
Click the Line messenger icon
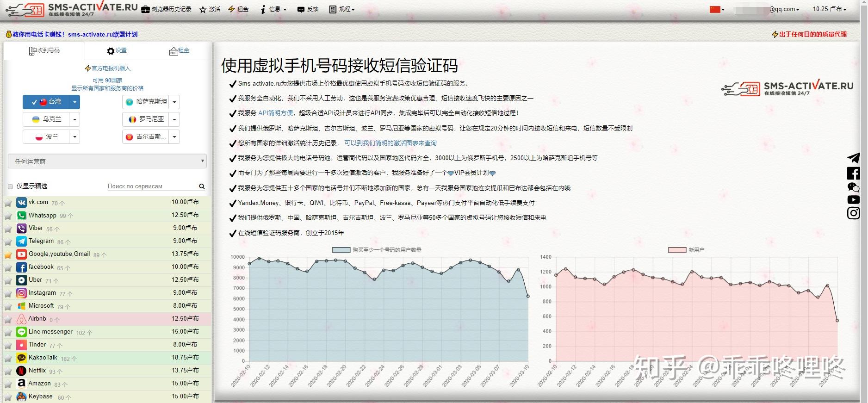[21, 332]
